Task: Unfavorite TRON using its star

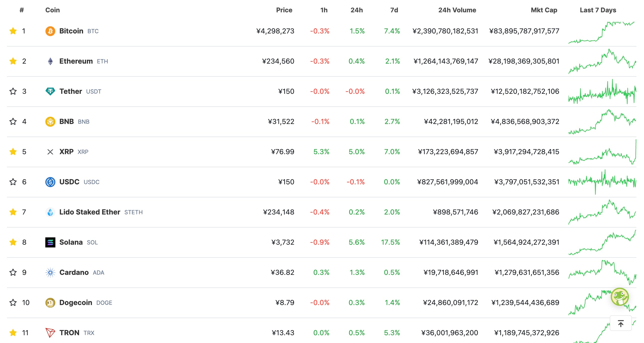Action: (13, 333)
